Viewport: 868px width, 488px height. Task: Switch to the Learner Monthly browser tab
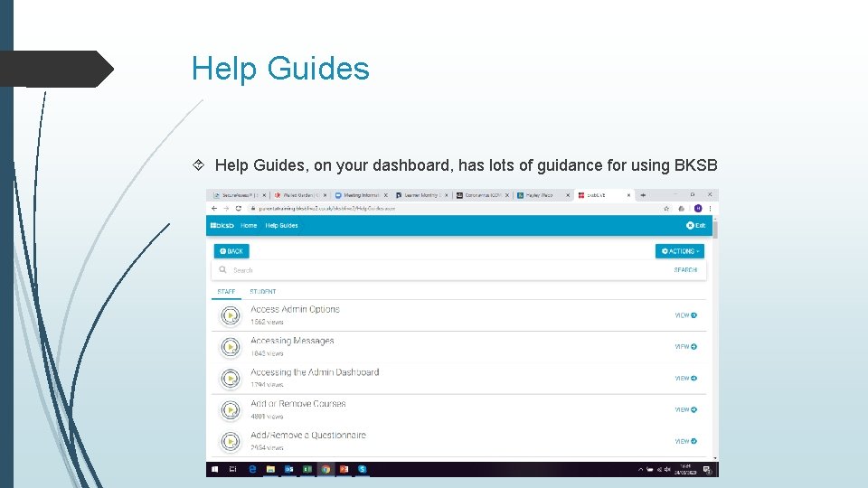tap(421, 195)
